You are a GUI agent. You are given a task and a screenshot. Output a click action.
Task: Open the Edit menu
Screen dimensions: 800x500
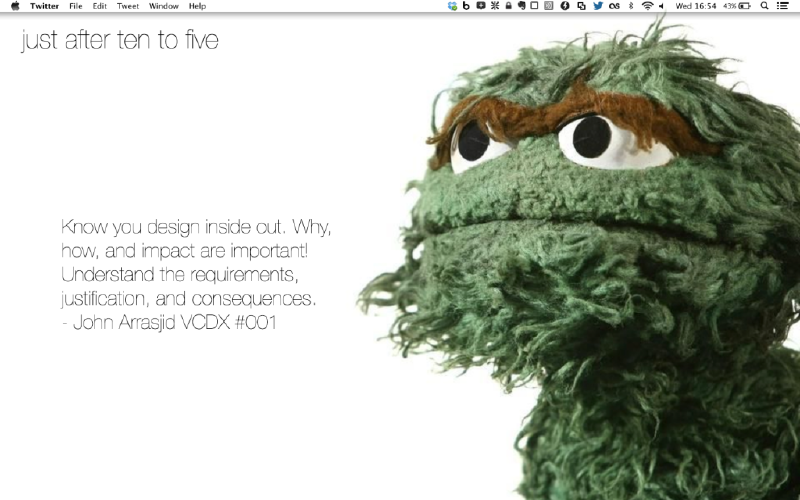click(x=99, y=6)
